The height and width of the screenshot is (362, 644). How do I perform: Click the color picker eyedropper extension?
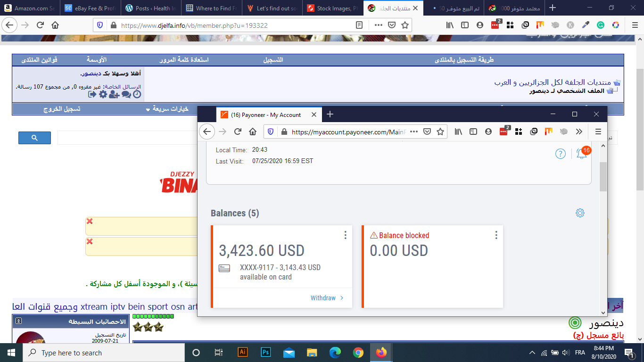[586, 25]
